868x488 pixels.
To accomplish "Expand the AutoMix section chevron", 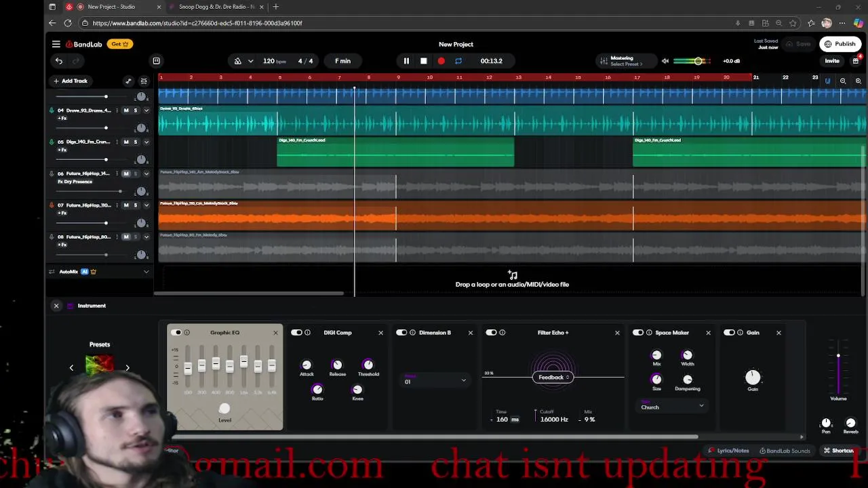I will point(146,272).
